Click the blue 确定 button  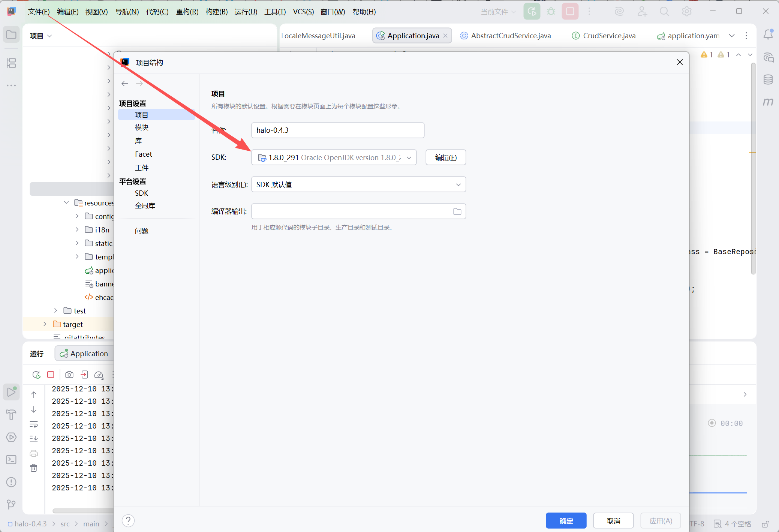(x=566, y=521)
